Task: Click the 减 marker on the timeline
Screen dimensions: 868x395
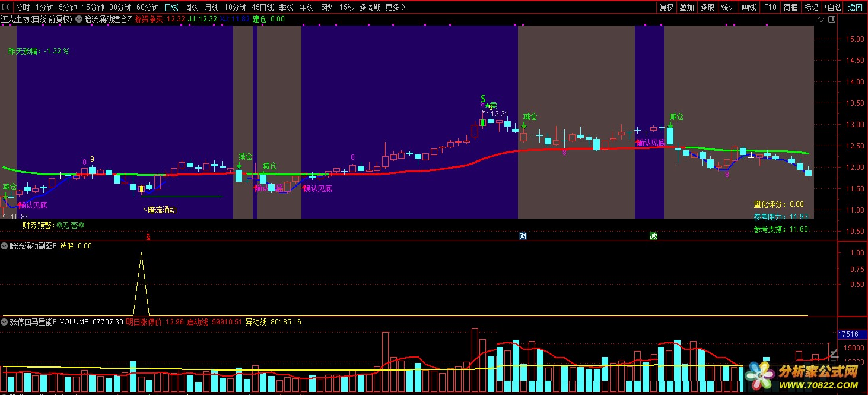Action: tap(653, 236)
